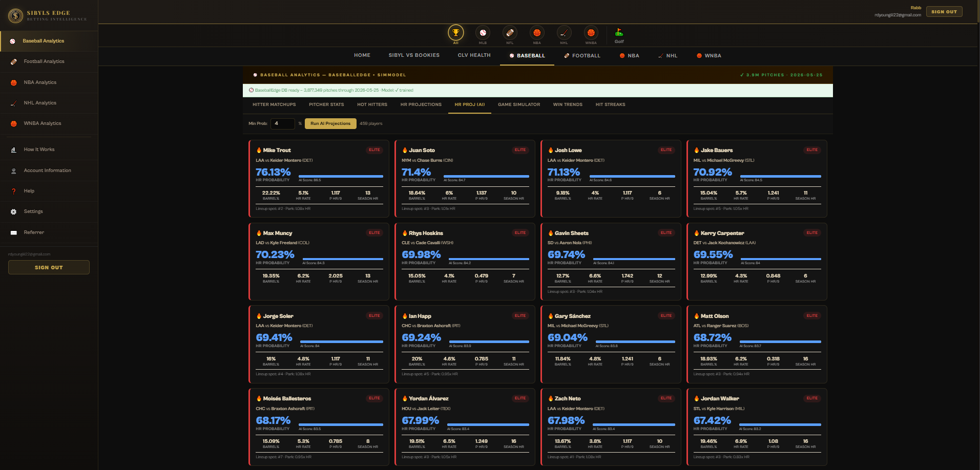Viewport: 980px width, 470px height.
Task: Open the CLV HEALTH nav tab
Action: 474,55
